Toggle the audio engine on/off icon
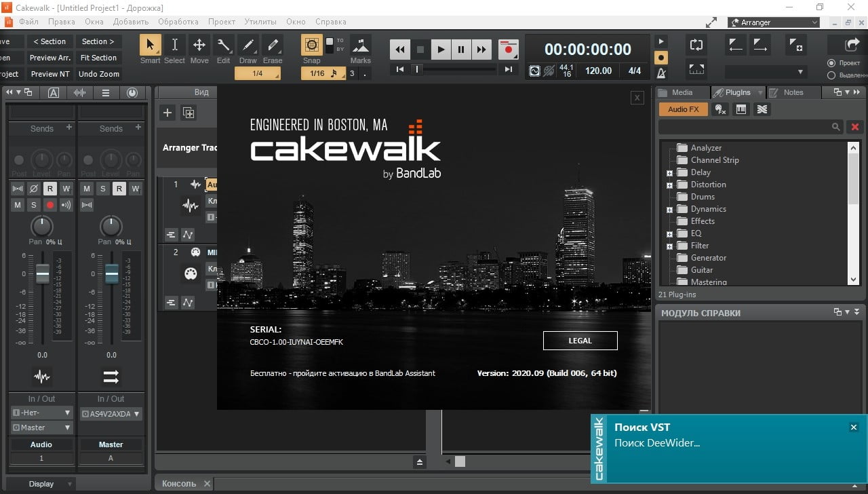The width and height of the screenshot is (868, 494). pos(534,71)
